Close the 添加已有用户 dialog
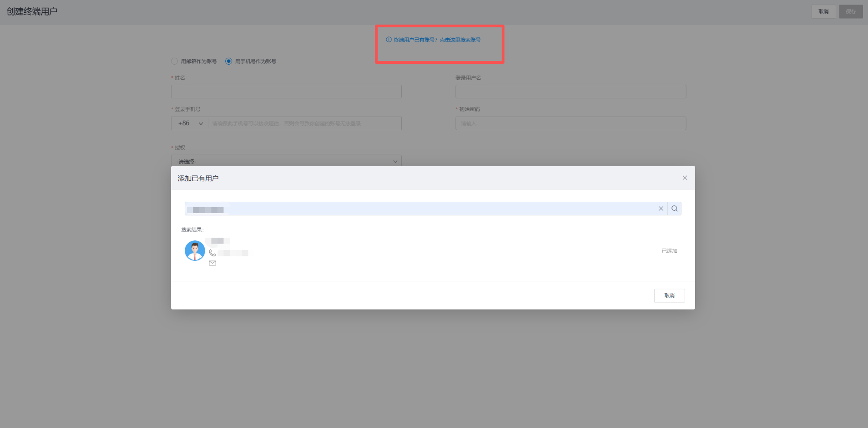 684,178
